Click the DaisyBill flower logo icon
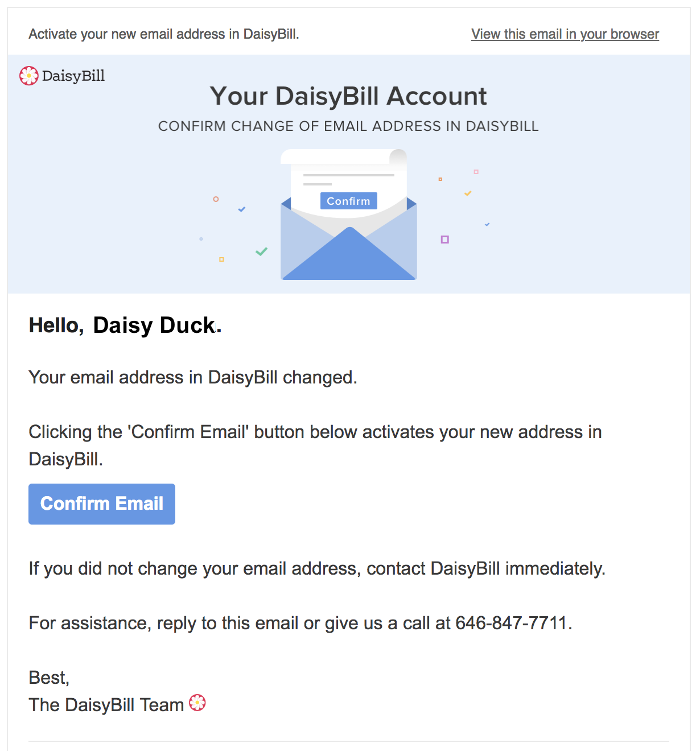Image resolution: width=700 pixels, height=751 pixels. point(29,76)
